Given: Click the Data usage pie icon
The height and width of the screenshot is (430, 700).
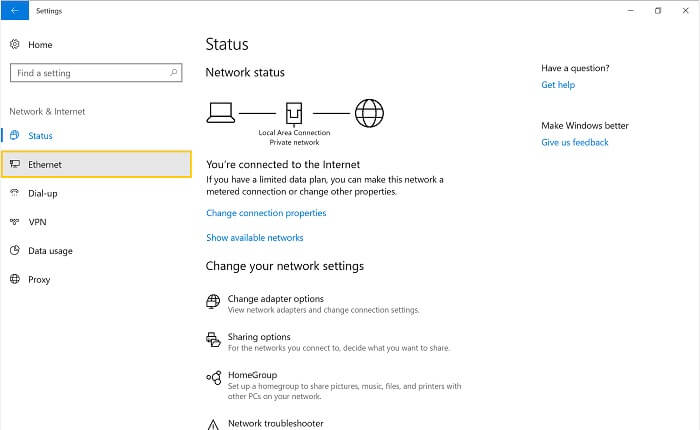Looking at the screenshot, I should tap(15, 250).
